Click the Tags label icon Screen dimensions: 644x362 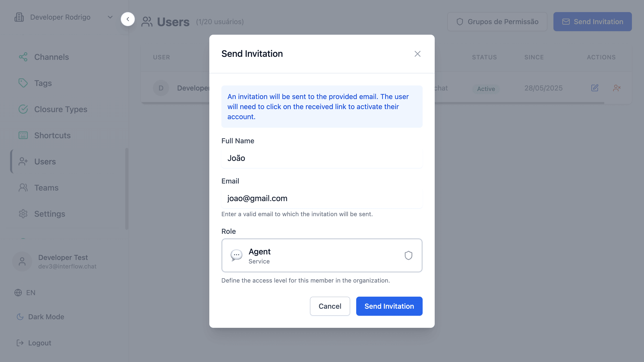pyautogui.click(x=23, y=83)
